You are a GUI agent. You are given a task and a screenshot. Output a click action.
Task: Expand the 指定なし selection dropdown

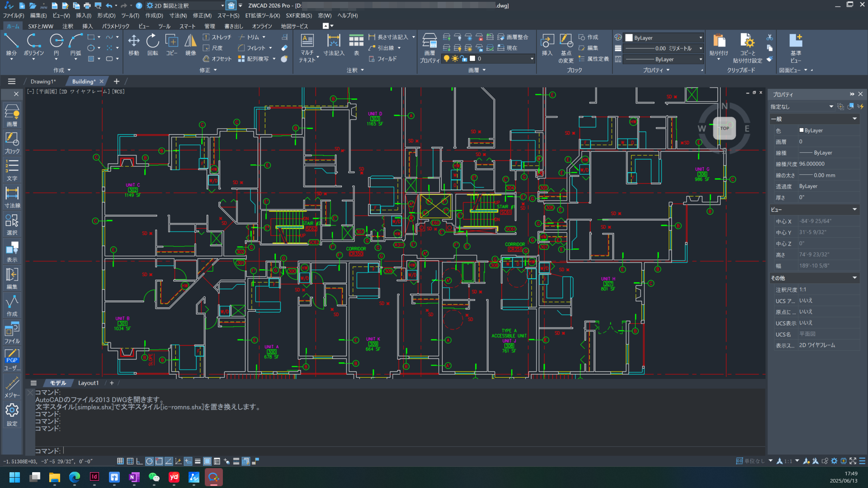pos(802,107)
